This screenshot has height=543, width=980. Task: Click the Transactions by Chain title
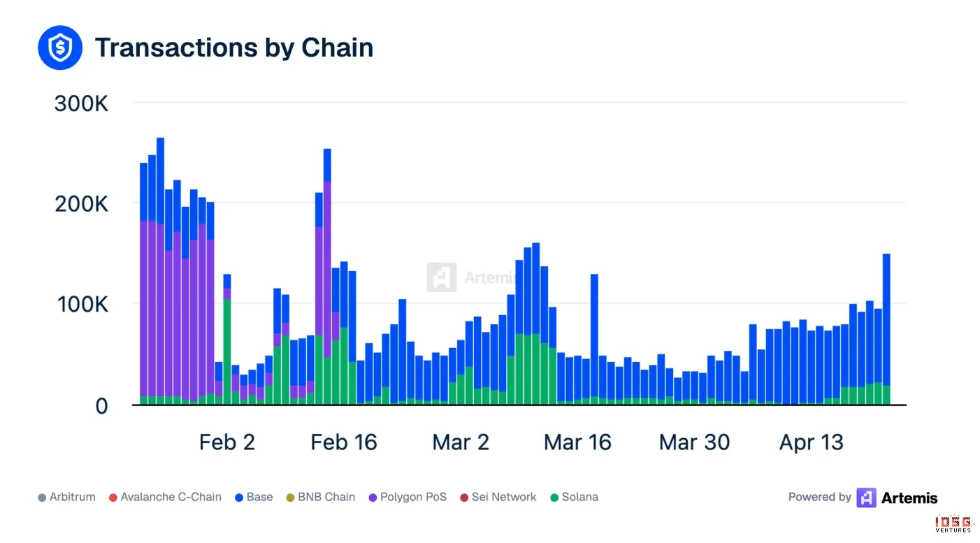coord(234,48)
